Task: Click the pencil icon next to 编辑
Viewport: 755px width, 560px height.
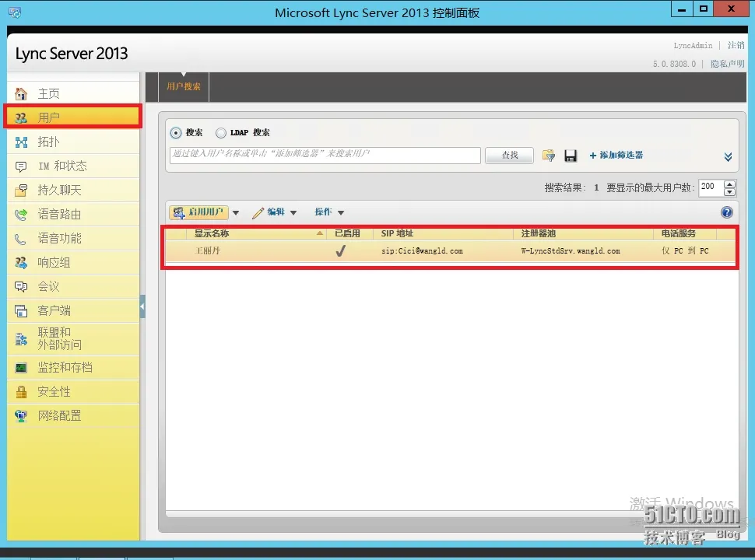Action: 258,212
